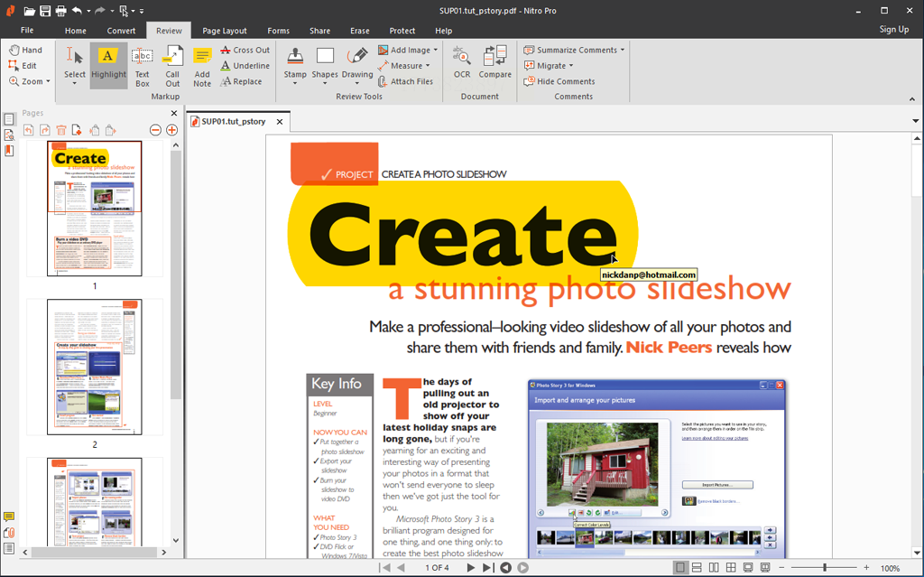Open the Stamp tool
This screenshot has width=924, height=577.
295,64
